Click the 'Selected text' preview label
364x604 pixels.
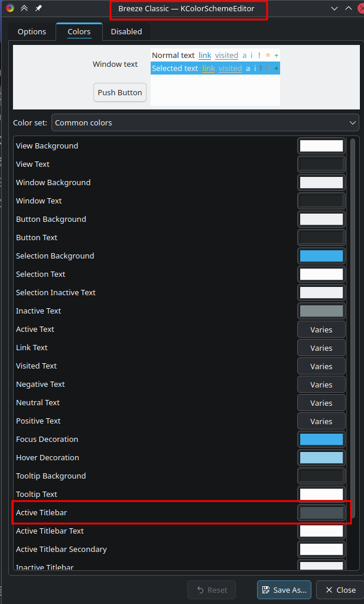(175, 69)
